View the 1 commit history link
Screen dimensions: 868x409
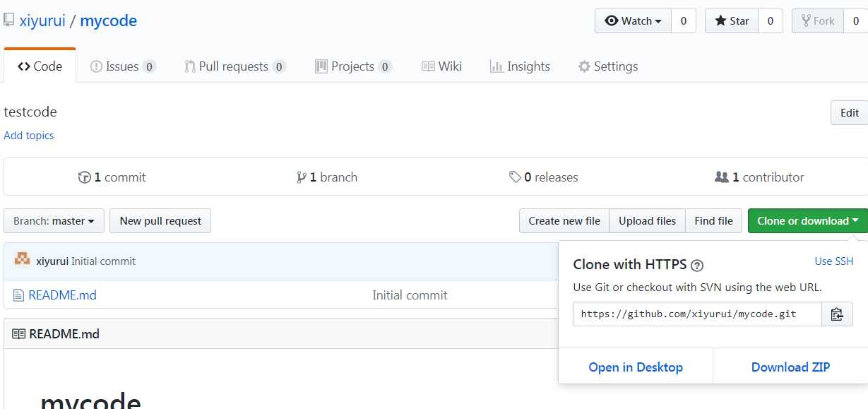tap(112, 177)
